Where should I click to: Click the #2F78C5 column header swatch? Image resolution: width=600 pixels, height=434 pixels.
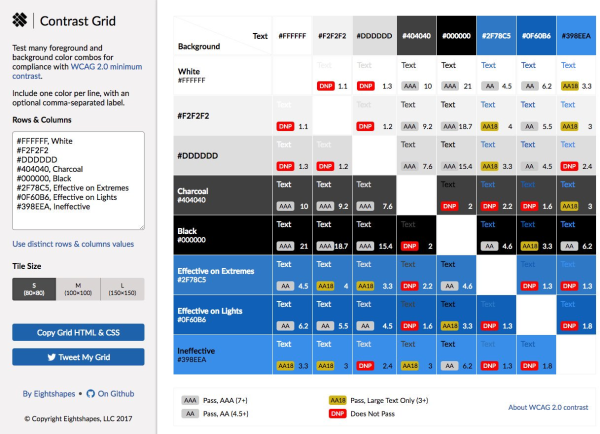click(x=496, y=36)
